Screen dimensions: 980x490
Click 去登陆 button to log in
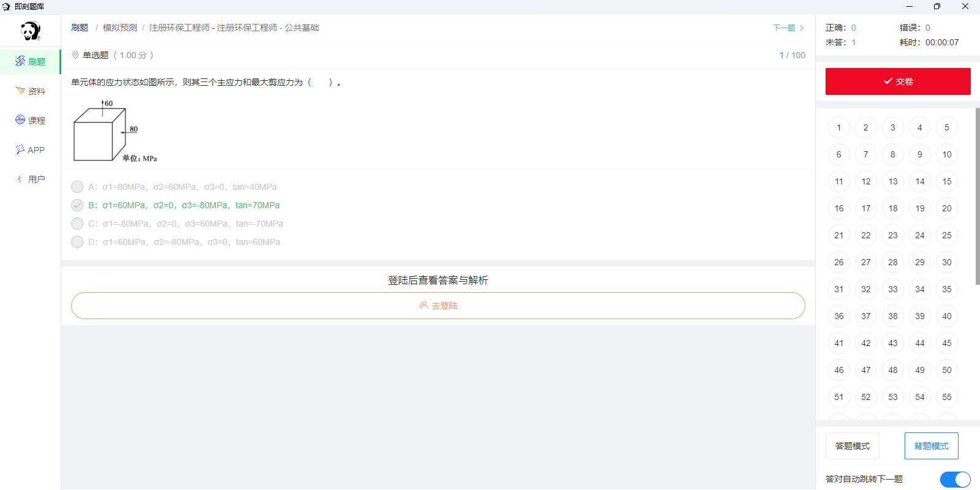[438, 306]
